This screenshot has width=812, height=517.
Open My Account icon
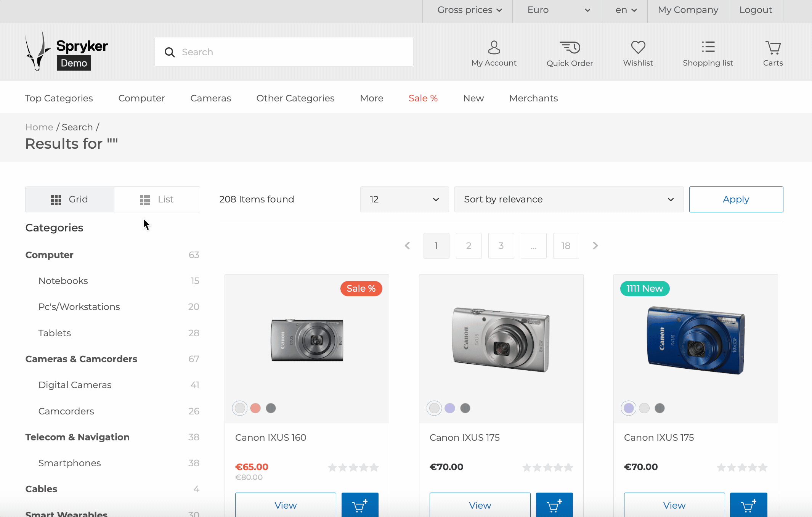[x=494, y=54]
